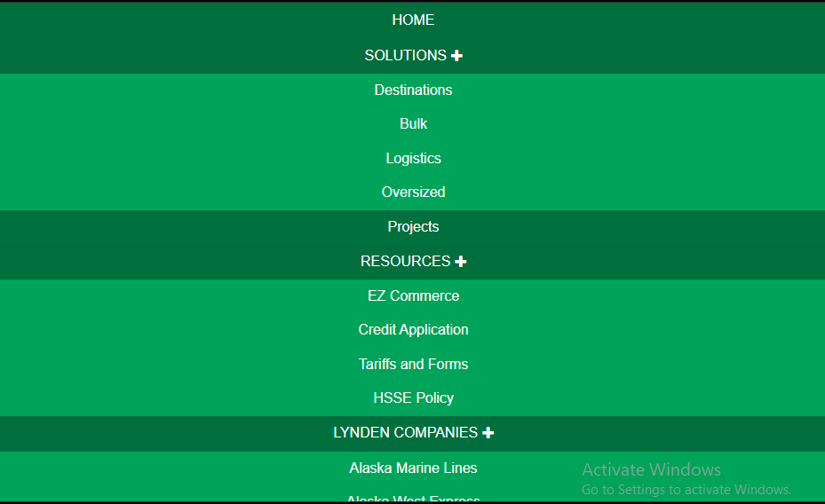
Task: Open the Credit Application link
Action: coord(413,329)
